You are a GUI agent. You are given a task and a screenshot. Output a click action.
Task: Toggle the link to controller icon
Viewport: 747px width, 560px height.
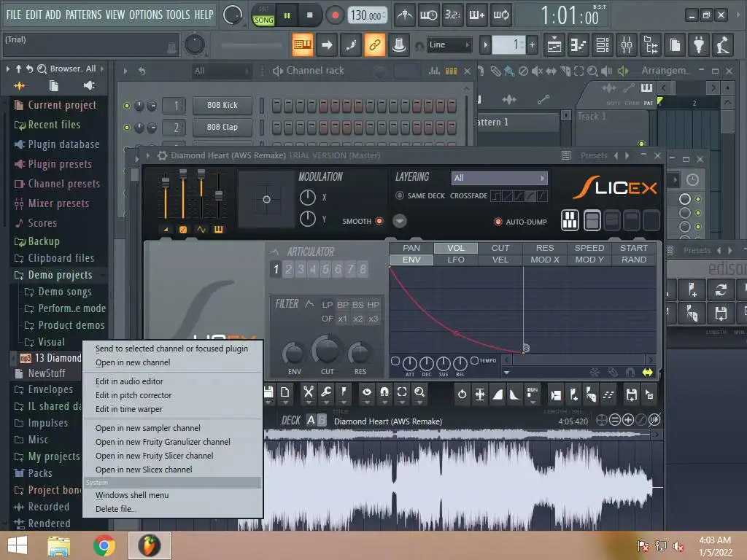tap(375, 44)
